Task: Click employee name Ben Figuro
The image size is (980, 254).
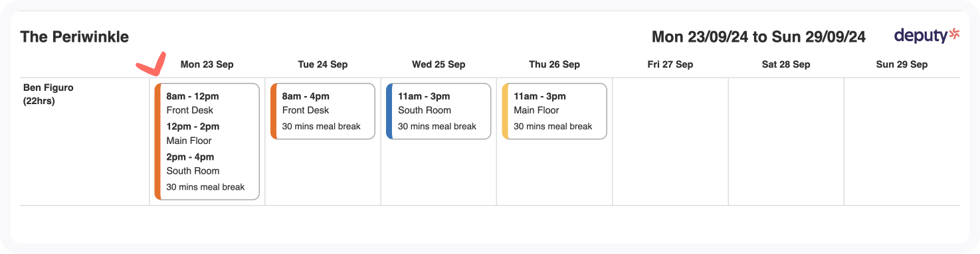Action: 48,87
